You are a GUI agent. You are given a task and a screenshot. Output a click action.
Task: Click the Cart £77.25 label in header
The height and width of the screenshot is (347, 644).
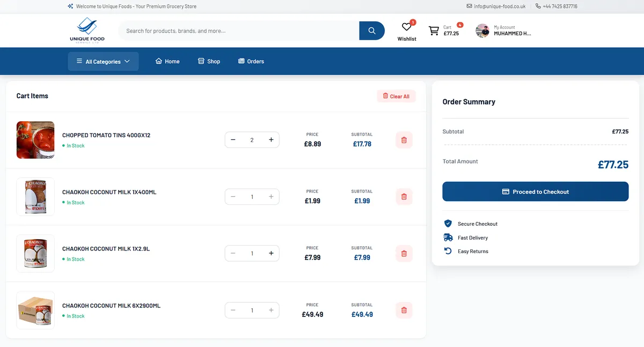pos(451,31)
